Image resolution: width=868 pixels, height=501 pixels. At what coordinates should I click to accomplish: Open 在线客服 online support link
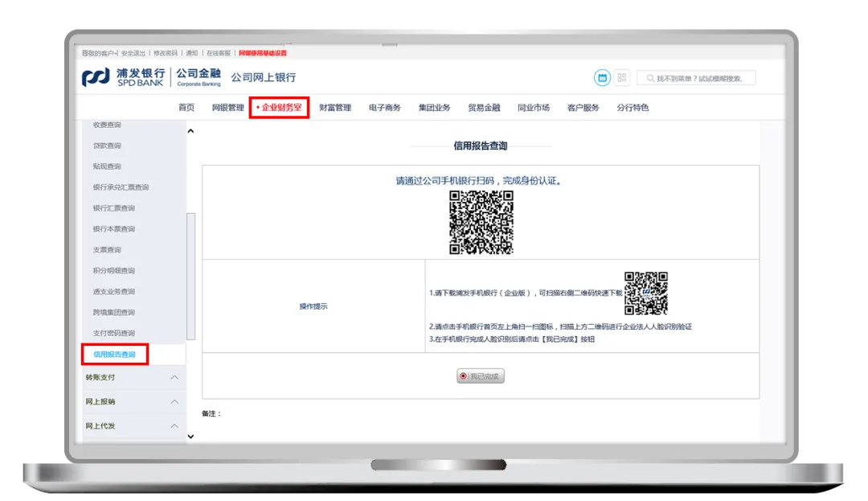[x=218, y=53]
